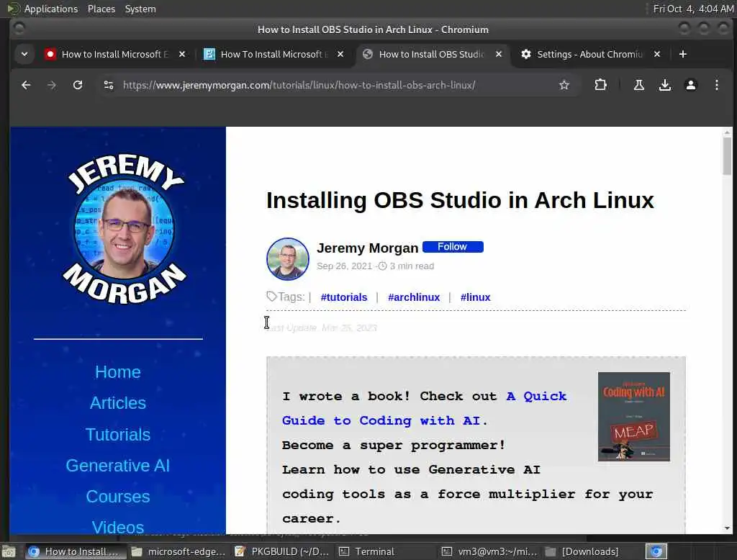Viewport: 737px width, 560px height.
Task: Click the Jeremy Morgan author name
Action: click(368, 248)
